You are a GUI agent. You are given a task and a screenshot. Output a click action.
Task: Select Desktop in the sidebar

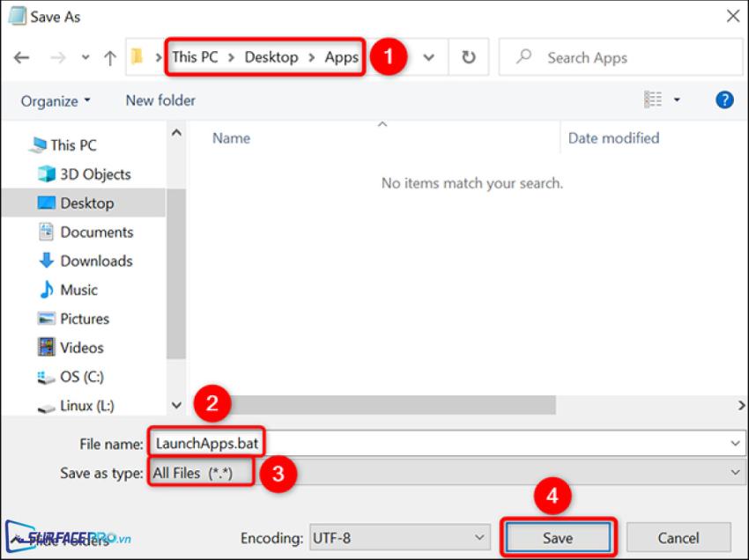pyautogui.click(x=84, y=203)
